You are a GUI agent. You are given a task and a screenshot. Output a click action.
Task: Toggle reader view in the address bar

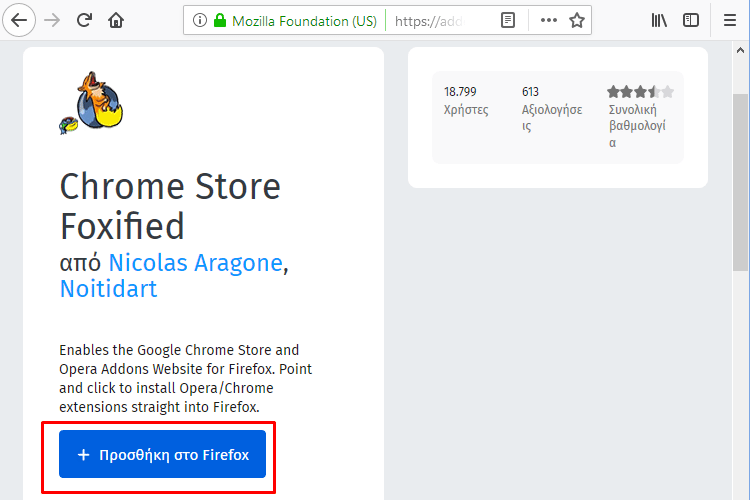point(508,20)
